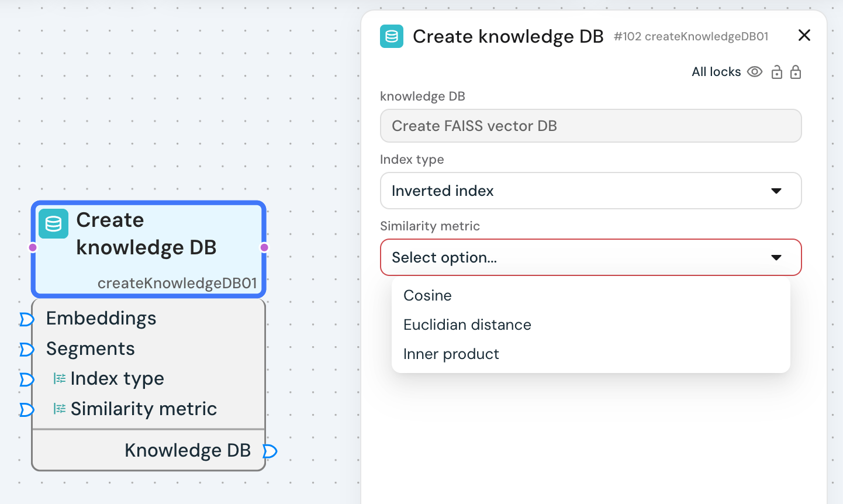
Task: Open the Index type dropdown
Action: tap(590, 191)
